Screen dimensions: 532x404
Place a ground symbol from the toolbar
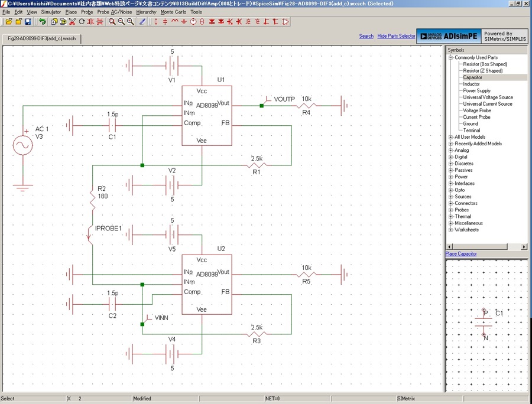(x=184, y=22)
